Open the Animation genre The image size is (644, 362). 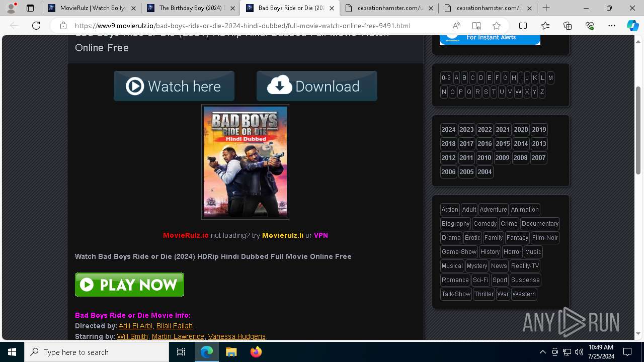point(525,210)
